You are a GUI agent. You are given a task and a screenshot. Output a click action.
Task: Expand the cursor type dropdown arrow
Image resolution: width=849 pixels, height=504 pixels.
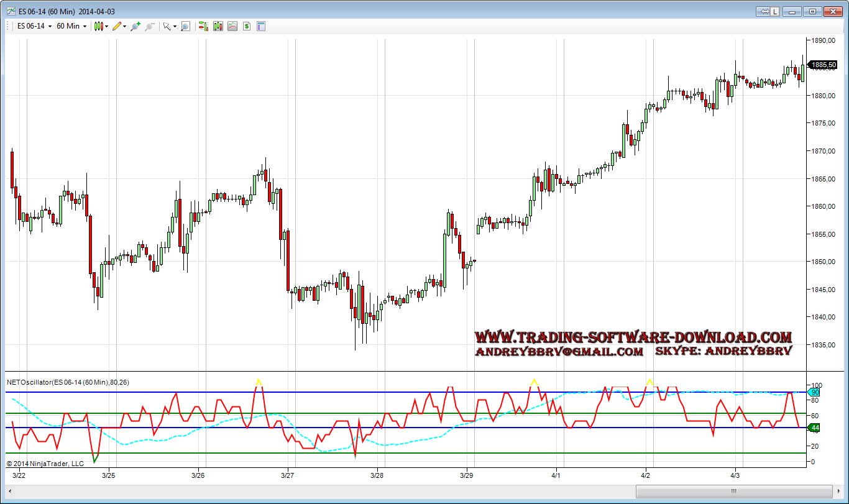(x=175, y=27)
